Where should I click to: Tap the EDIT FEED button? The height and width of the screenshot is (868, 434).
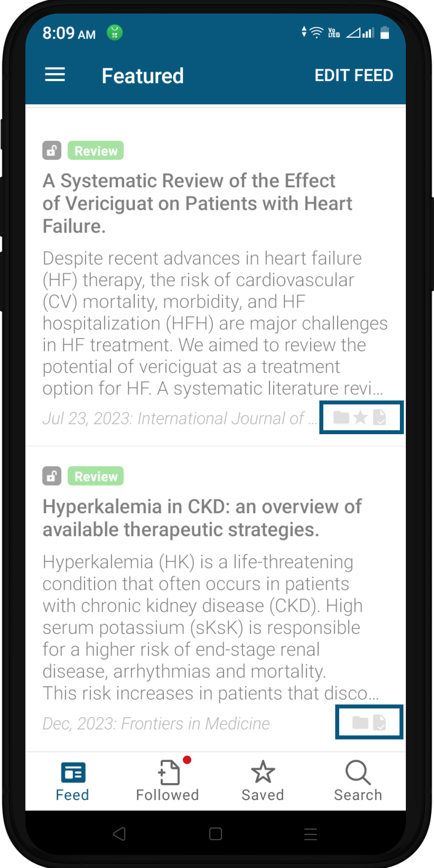[x=353, y=75]
